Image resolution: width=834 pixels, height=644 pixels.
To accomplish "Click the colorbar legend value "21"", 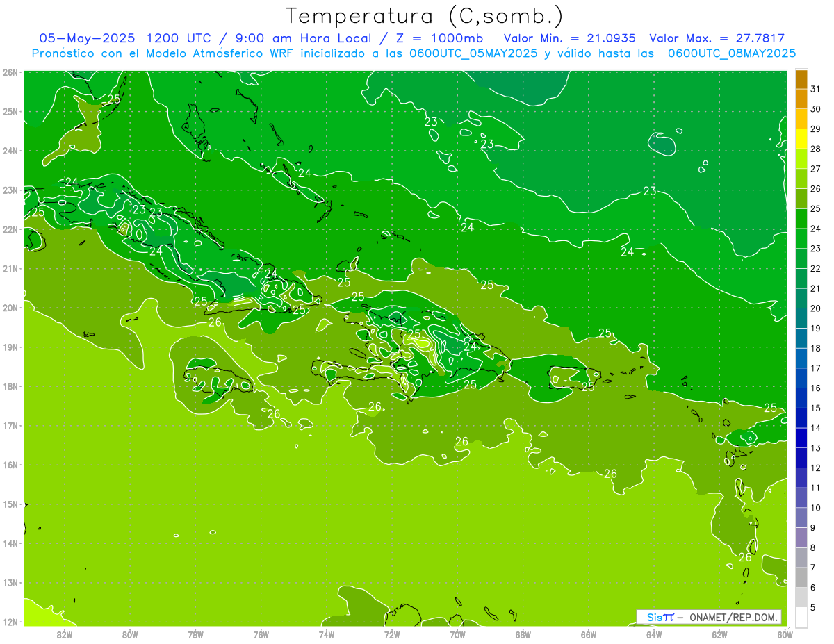I will (815, 288).
